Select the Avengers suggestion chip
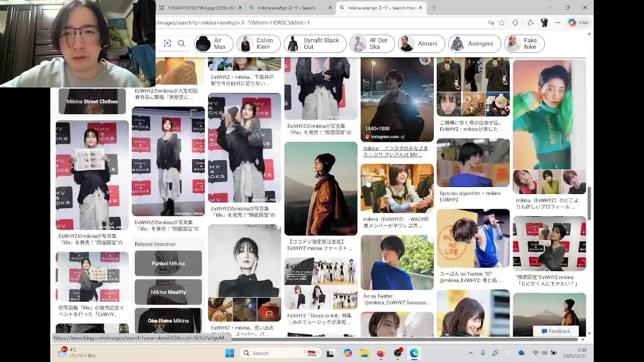Screen dimensions: 644x362 474,44
